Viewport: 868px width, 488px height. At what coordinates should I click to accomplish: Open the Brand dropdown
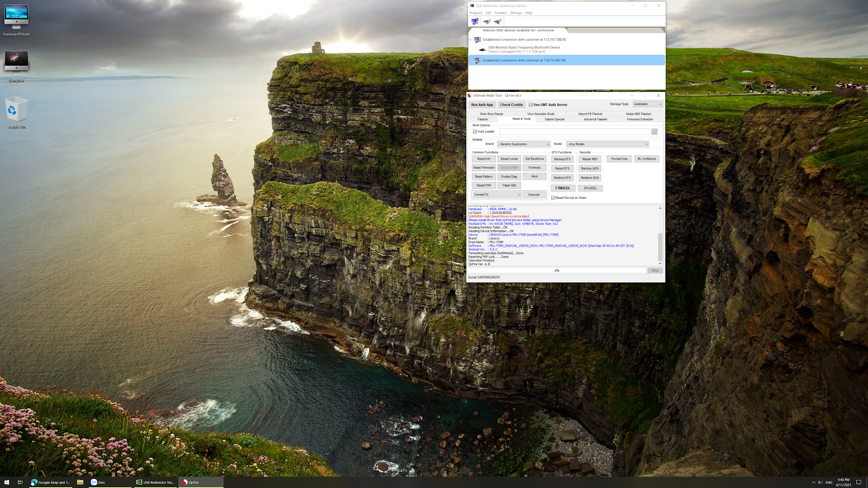click(x=523, y=144)
